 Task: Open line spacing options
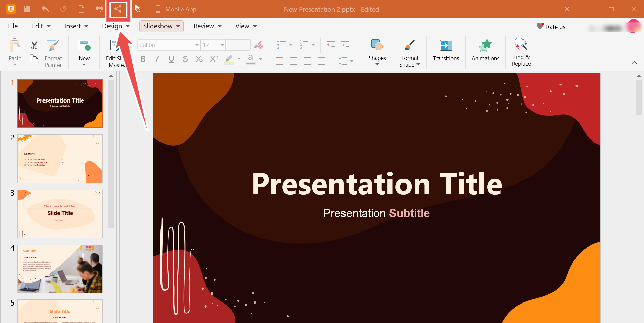coord(346,61)
